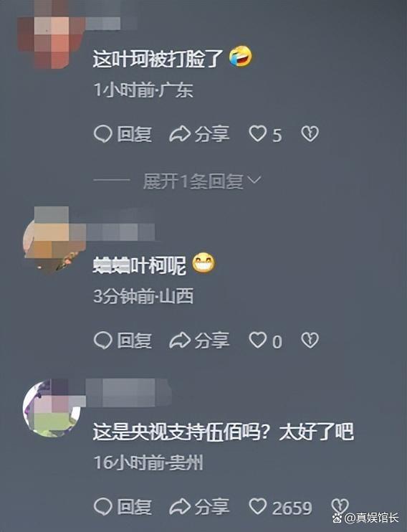407x532 pixels.
Task: Dislike the 这叶珂被打脸了 comment with broken heart
Action: (310, 134)
